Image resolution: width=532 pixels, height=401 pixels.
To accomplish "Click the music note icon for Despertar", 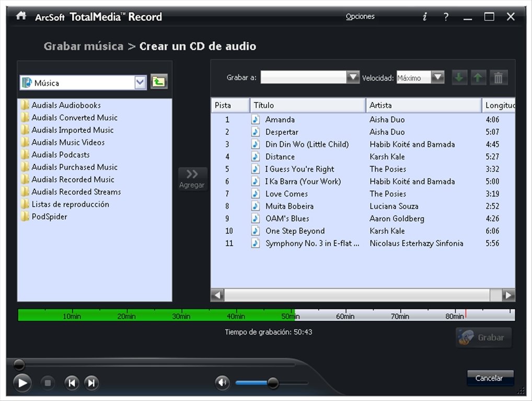I will 256,132.
